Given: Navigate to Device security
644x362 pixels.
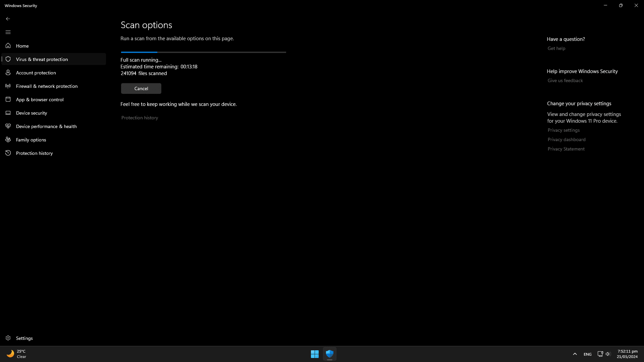Looking at the screenshot, I should pyautogui.click(x=54, y=113).
